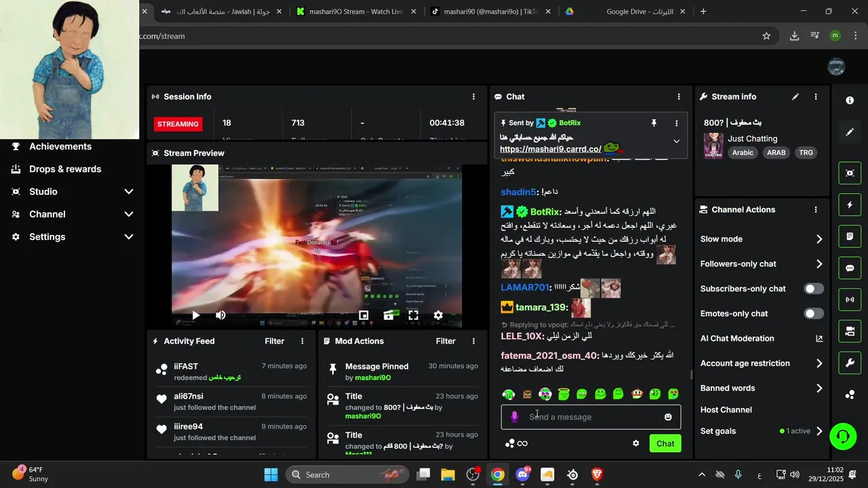Click the purple microphone icon in chat
The height and width of the screenshot is (488, 868).
tap(515, 417)
